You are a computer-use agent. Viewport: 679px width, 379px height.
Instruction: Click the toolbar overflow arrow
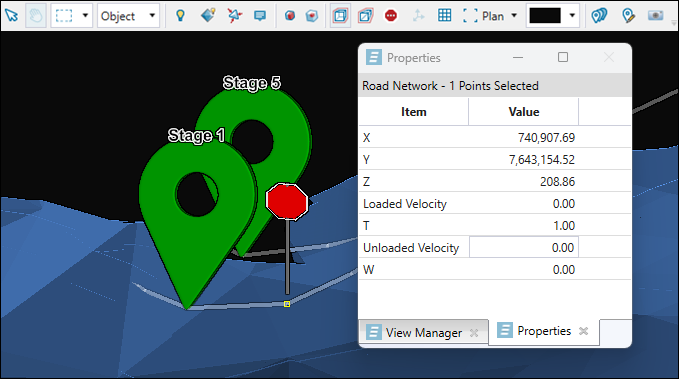tap(674, 22)
